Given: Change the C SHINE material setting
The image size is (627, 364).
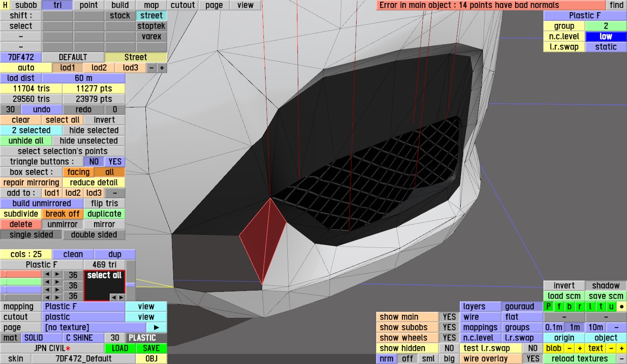Looking at the screenshot, I should coord(84,338).
